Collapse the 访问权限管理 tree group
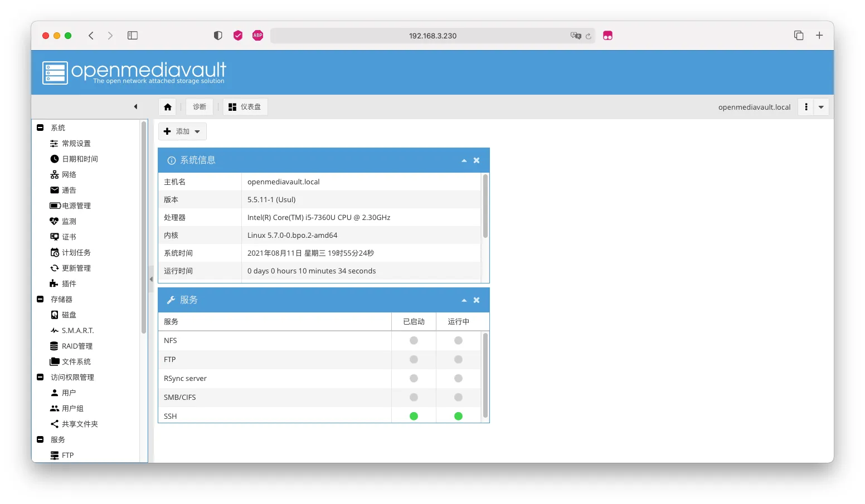This screenshot has height=504, width=865. [x=40, y=378]
